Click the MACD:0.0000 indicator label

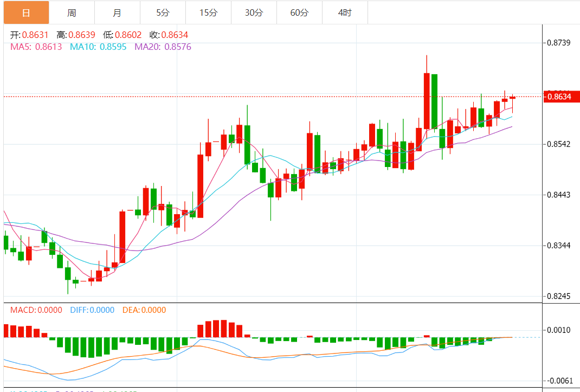[36, 310]
